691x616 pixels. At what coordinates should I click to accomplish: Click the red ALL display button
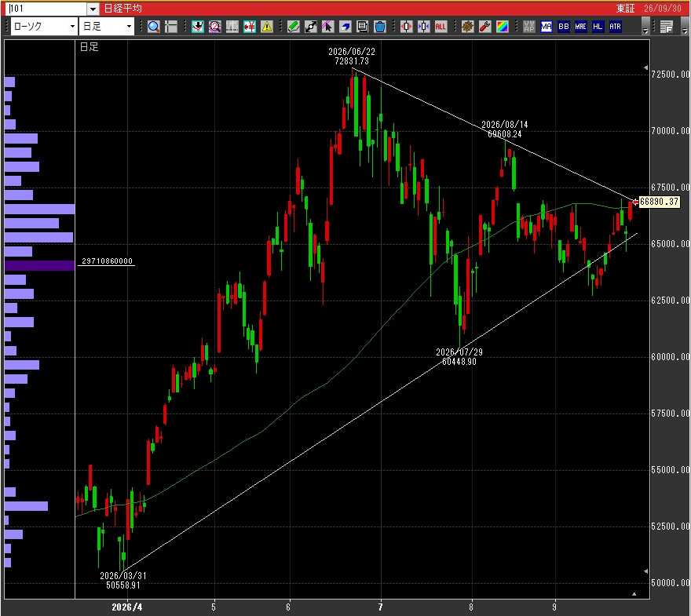tap(441, 27)
